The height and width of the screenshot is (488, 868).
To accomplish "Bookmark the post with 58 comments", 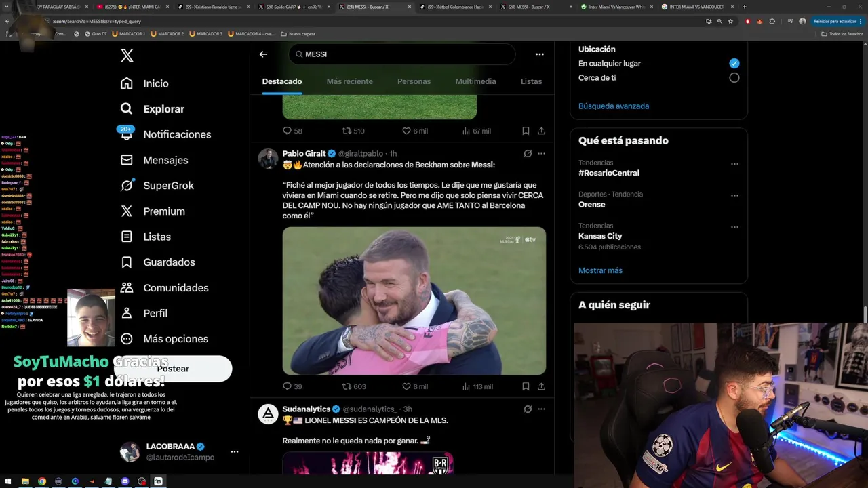I will point(526,131).
